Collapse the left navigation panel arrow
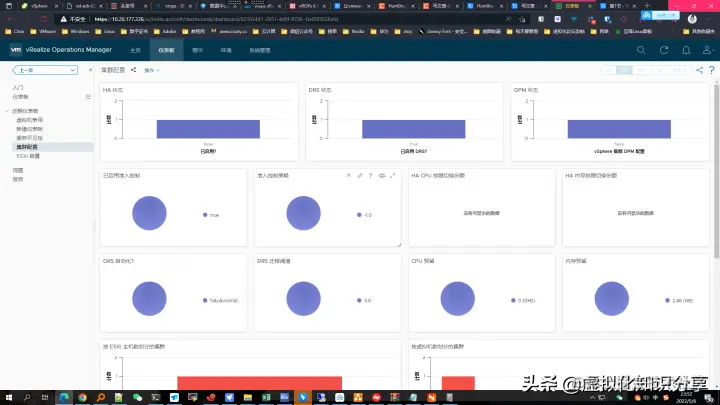 tap(90, 70)
